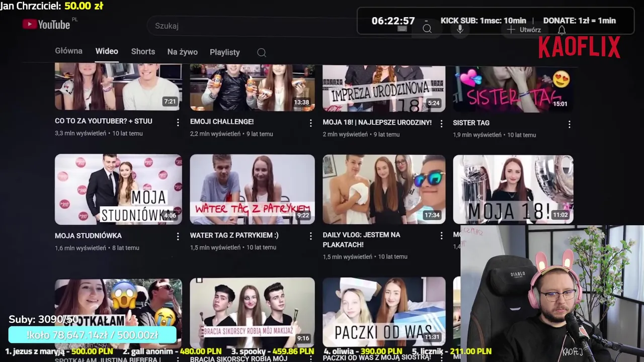Open options menu for MOJA STUDNIÓWKA video

[x=178, y=236]
